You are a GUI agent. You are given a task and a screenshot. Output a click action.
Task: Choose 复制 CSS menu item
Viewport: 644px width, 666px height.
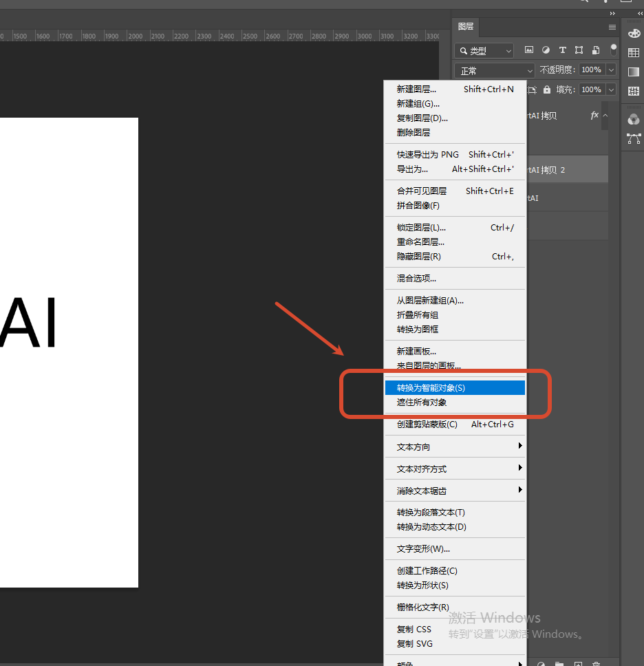[x=455, y=630]
